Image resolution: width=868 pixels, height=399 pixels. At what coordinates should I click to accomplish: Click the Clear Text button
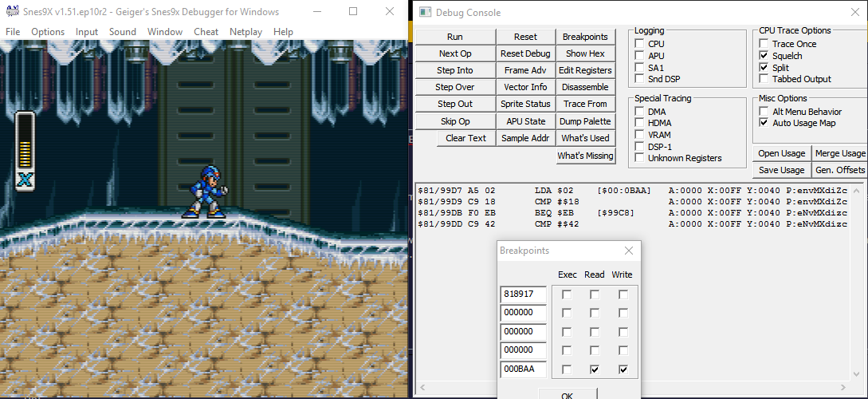[465, 138]
